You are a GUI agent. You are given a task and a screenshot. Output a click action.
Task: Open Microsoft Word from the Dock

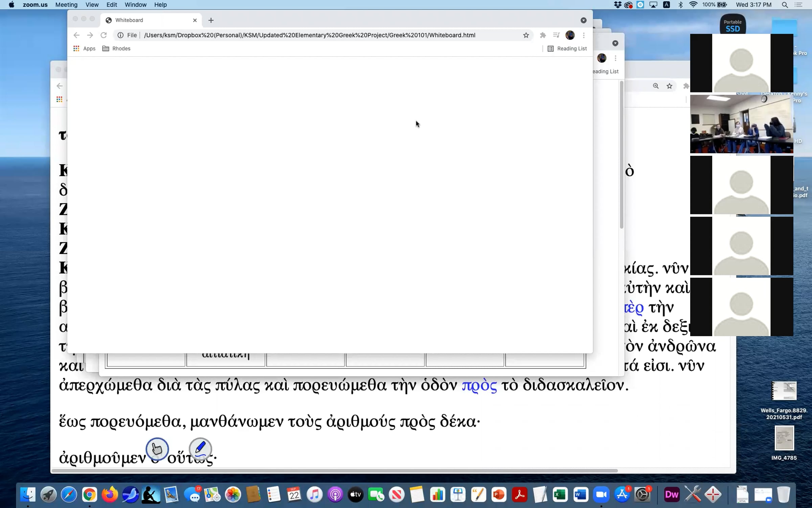(581, 495)
